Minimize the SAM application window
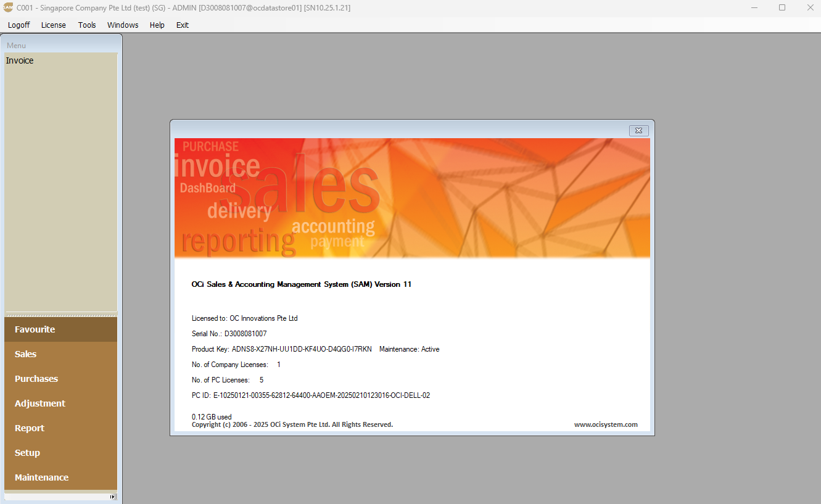This screenshot has height=504, width=821. 754,7
